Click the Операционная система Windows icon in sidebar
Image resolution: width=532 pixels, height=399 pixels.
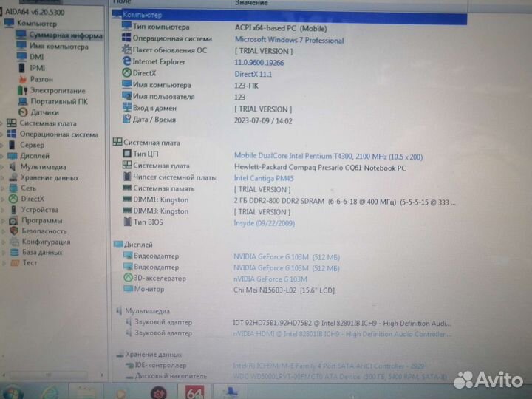tap(12, 134)
